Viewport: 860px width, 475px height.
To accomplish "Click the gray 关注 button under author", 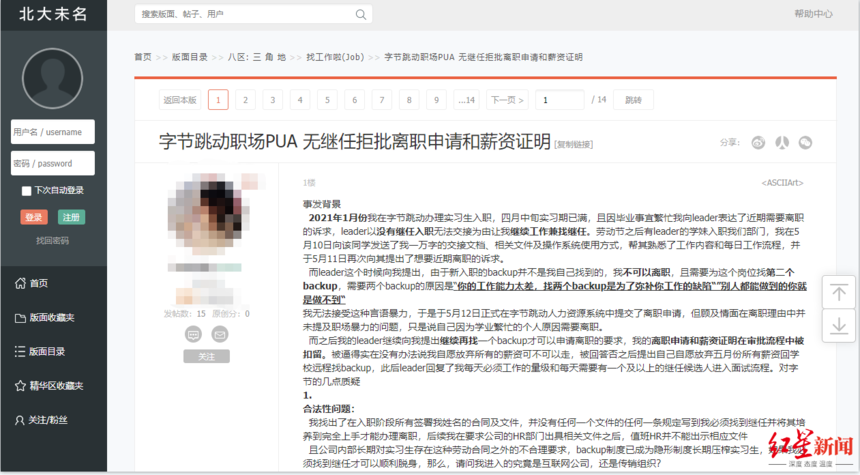I will 206,357.
